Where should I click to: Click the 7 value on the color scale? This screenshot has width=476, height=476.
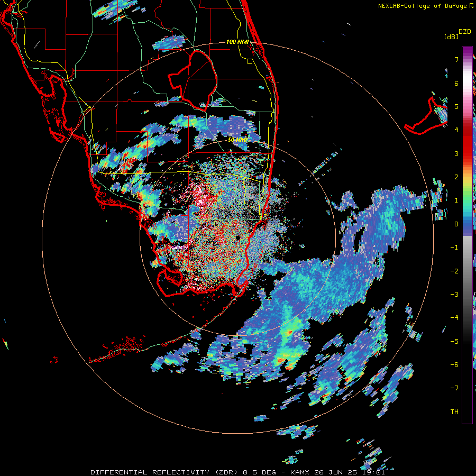[456, 59]
